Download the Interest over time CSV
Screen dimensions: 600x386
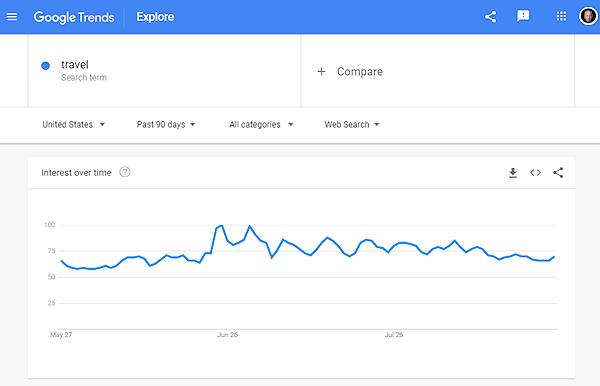click(513, 173)
